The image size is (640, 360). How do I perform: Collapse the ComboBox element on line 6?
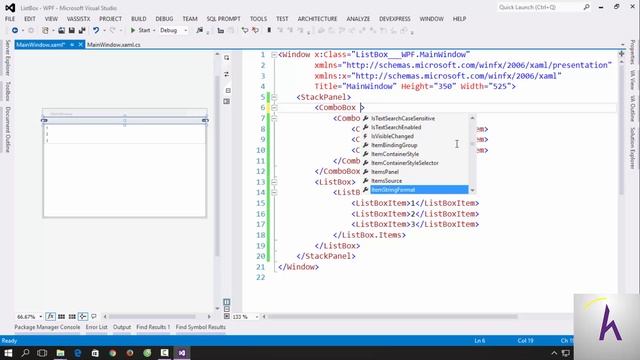point(274,108)
